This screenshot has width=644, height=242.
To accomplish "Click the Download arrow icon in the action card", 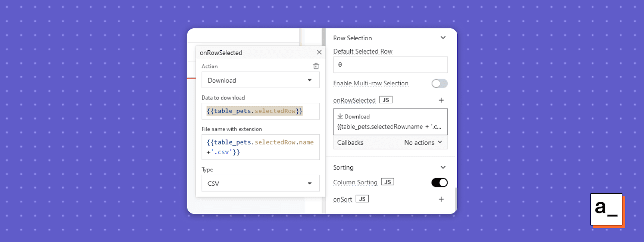I will 340,116.
